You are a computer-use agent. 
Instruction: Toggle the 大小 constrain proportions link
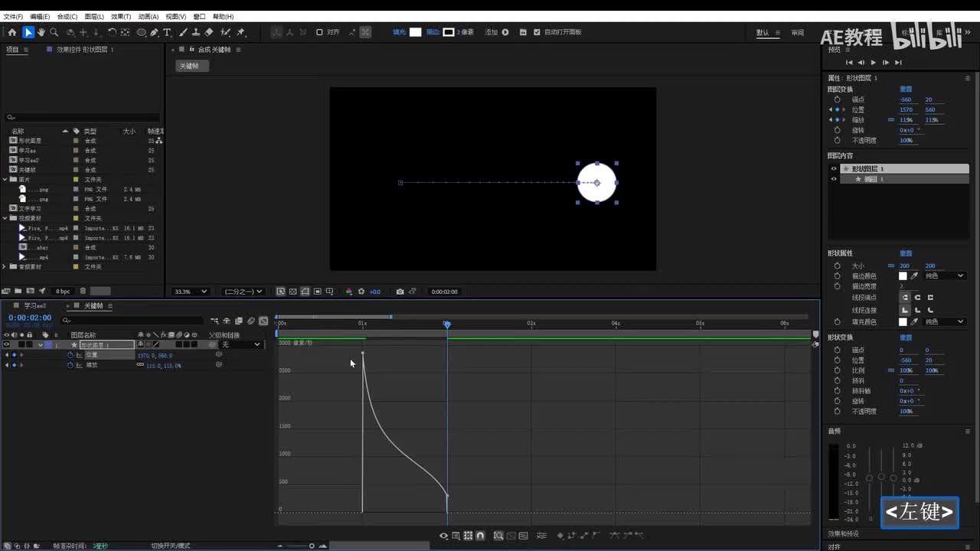click(x=890, y=266)
